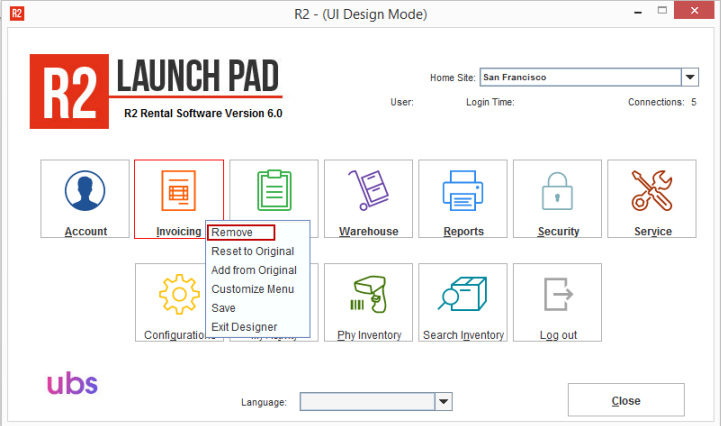721x426 pixels.
Task: Expand the Home Site dropdown arrow
Action: click(x=690, y=77)
